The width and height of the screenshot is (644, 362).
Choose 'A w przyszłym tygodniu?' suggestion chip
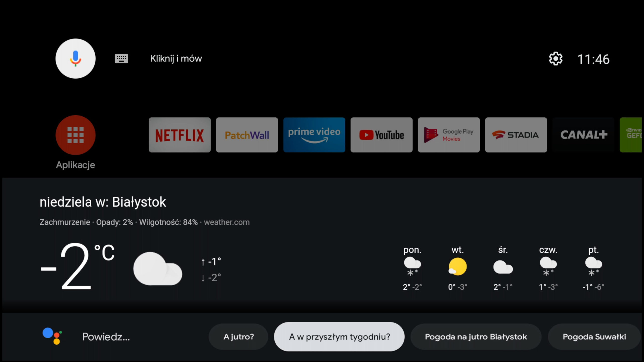click(x=339, y=337)
